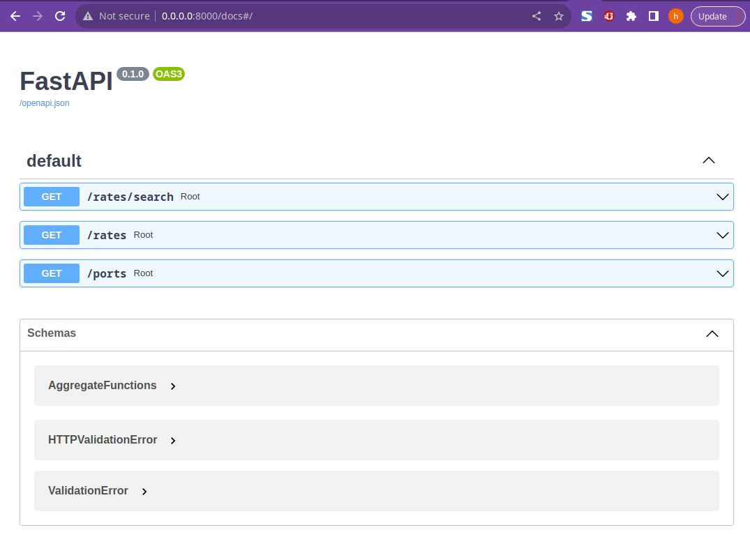Click the AggregateFunctions schema name

pyautogui.click(x=103, y=386)
